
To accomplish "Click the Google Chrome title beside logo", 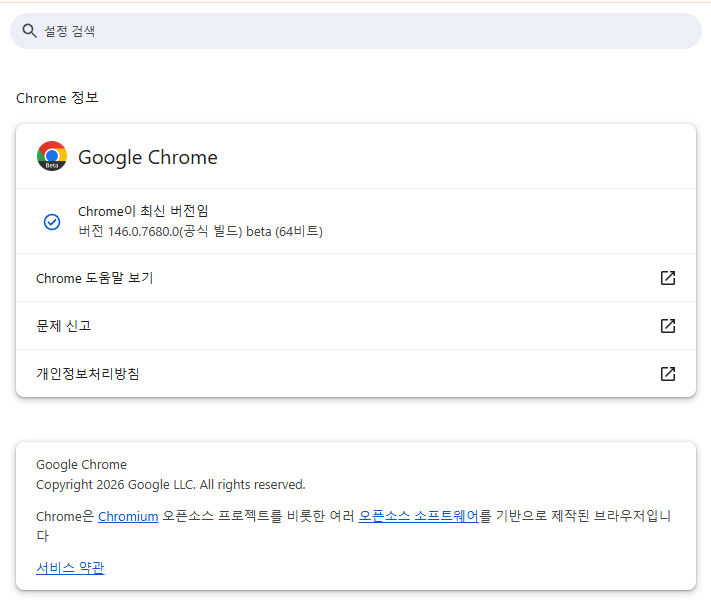I will tap(148, 157).
